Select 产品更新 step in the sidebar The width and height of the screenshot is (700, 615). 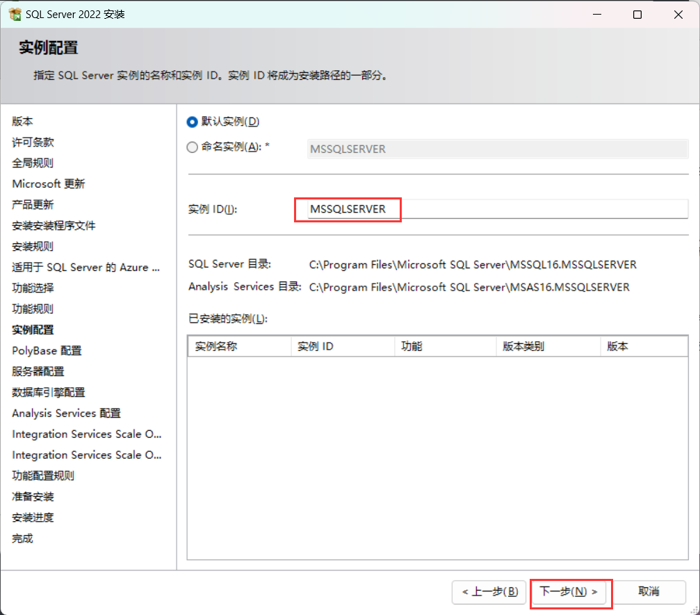33,205
